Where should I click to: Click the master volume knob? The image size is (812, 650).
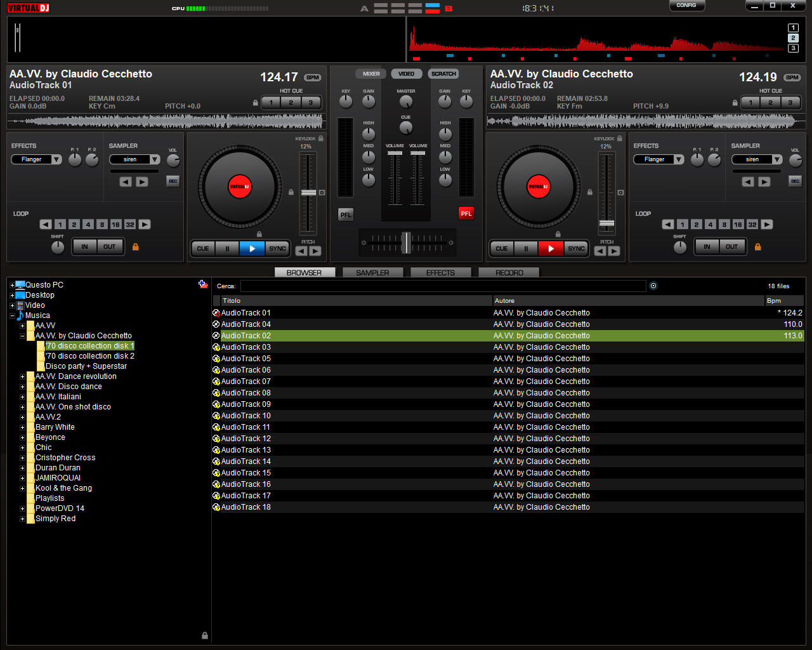406,102
